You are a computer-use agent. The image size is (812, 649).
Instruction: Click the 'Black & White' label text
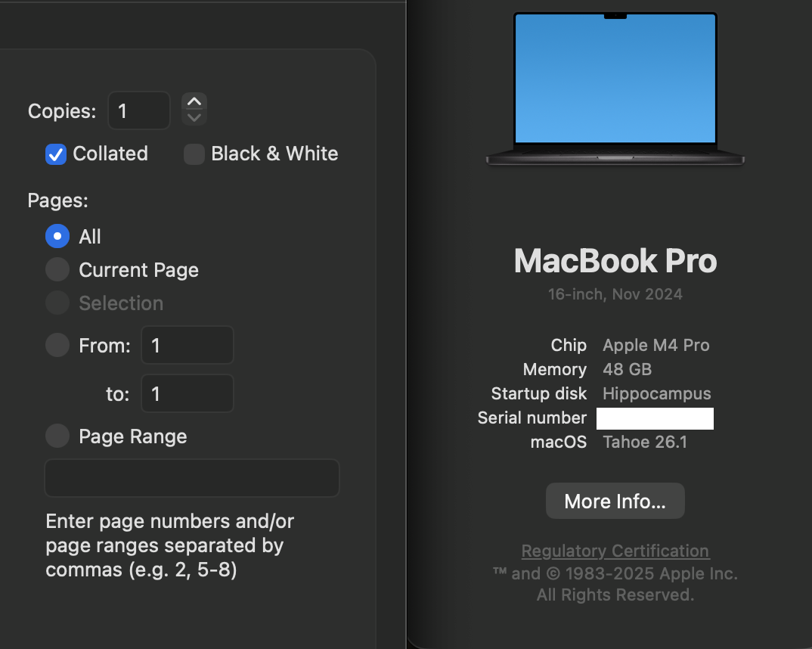(274, 154)
